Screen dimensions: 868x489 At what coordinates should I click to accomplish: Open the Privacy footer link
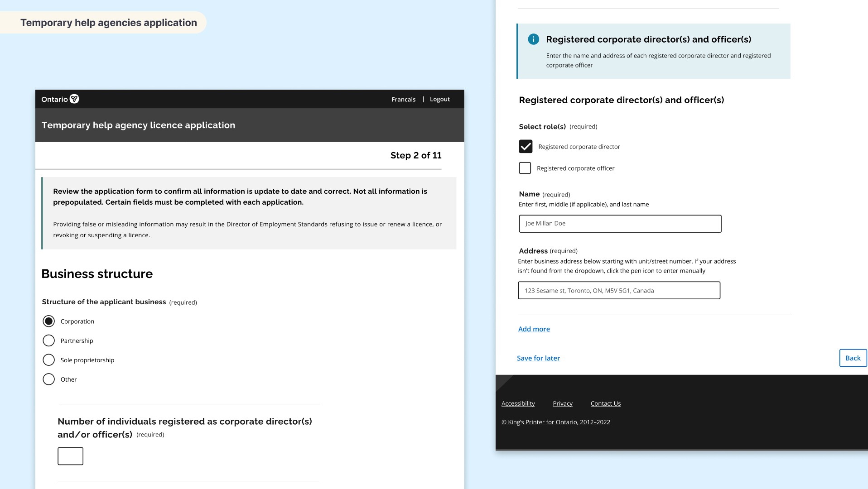[x=563, y=403]
